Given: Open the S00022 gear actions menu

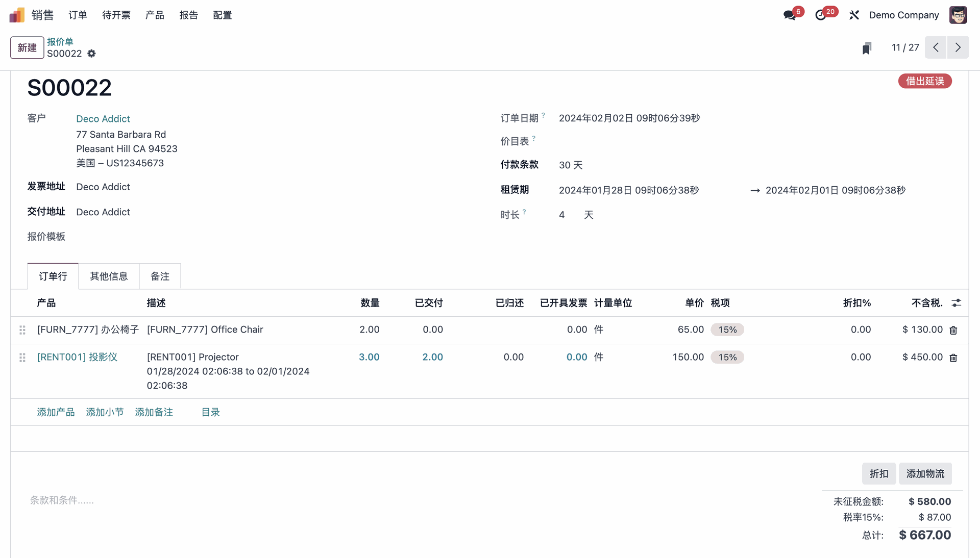Looking at the screenshot, I should (x=91, y=54).
